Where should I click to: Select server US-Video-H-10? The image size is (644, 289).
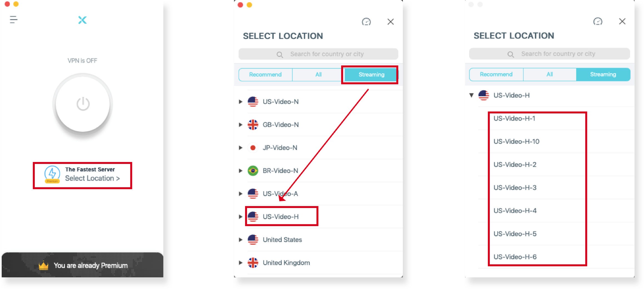pyautogui.click(x=516, y=141)
